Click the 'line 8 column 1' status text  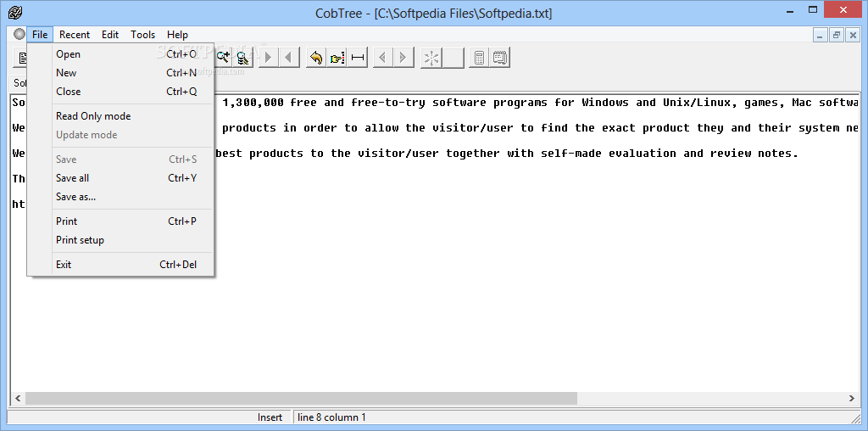(331, 417)
